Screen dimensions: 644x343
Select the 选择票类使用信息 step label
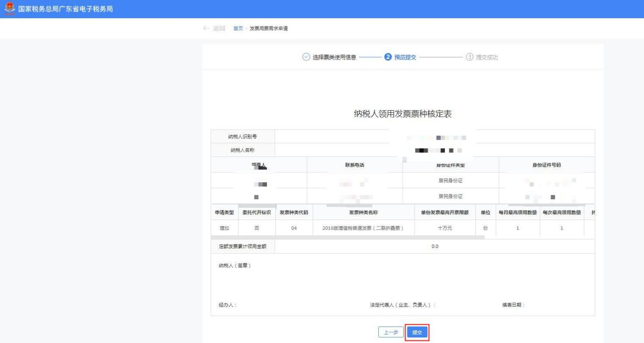tap(334, 57)
